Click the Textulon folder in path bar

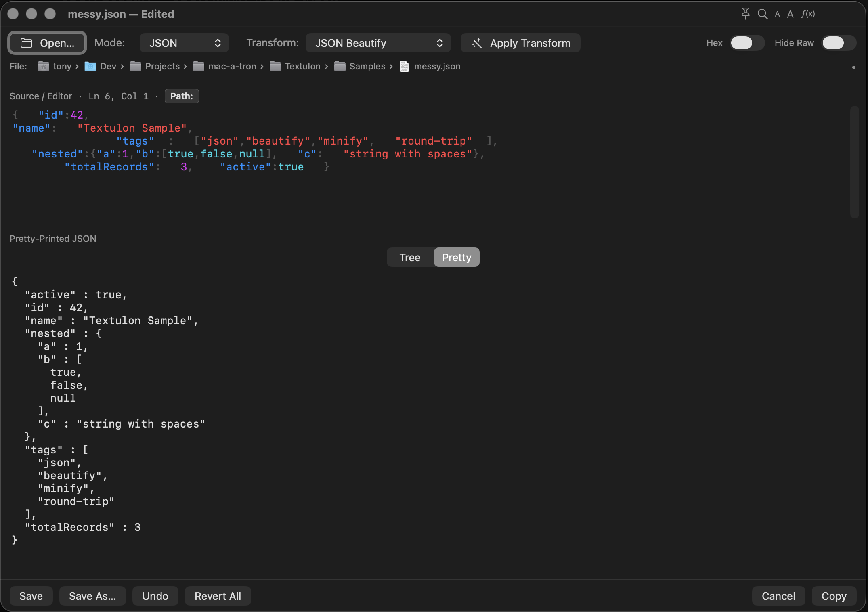pos(295,66)
